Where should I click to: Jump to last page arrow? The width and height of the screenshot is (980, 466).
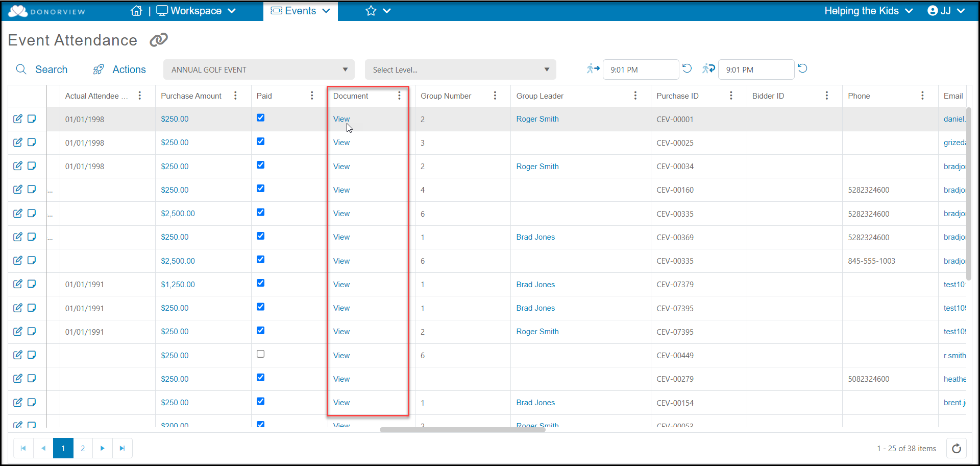click(122, 448)
